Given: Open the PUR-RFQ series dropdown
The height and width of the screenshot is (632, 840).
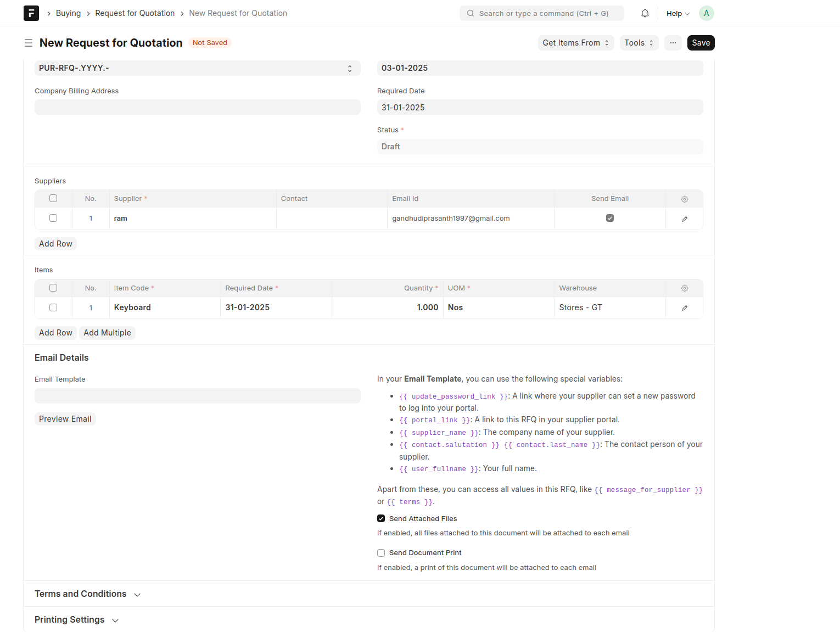Looking at the screenshot, I should point(198,68).
